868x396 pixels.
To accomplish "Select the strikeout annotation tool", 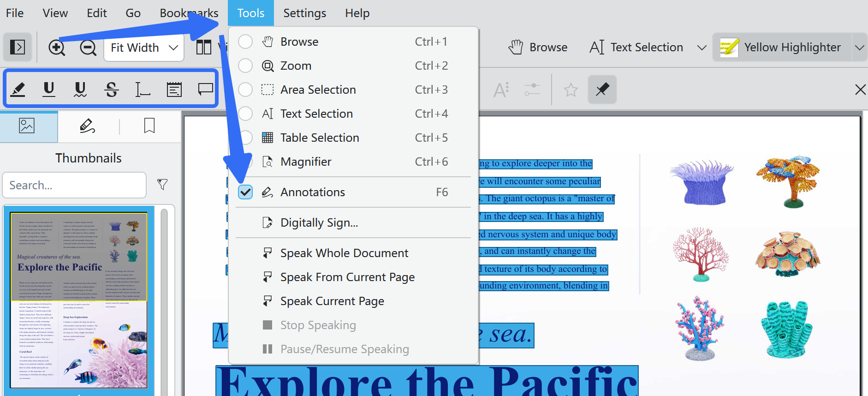I will point(112,89).
